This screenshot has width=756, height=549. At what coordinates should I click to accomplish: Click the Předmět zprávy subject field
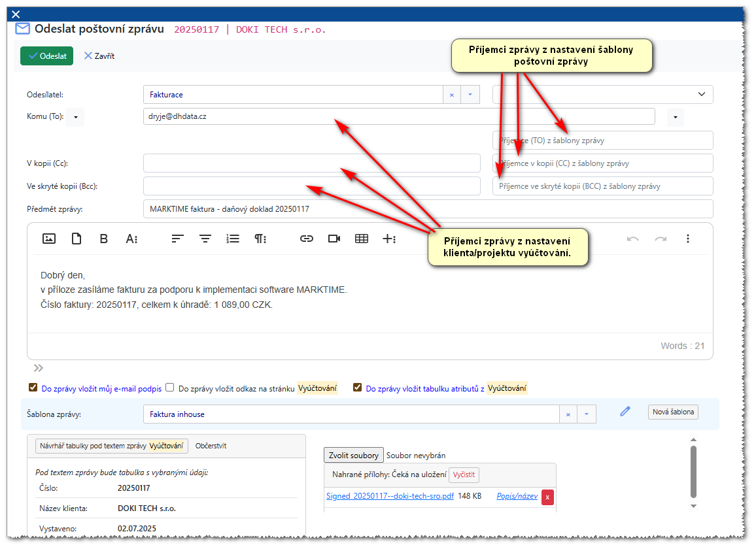pos(427,209)
